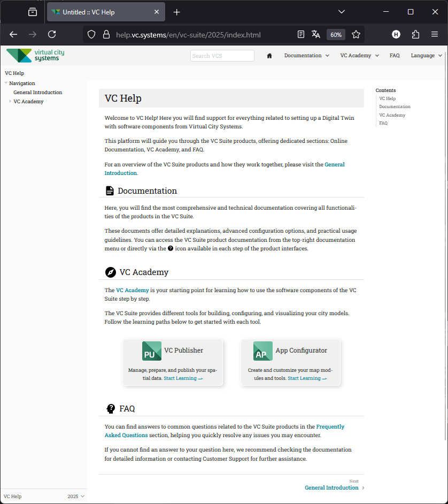
Task: Click Start Learning under VC Publisher
Action: pyautogui.click(x=180, y=378)
